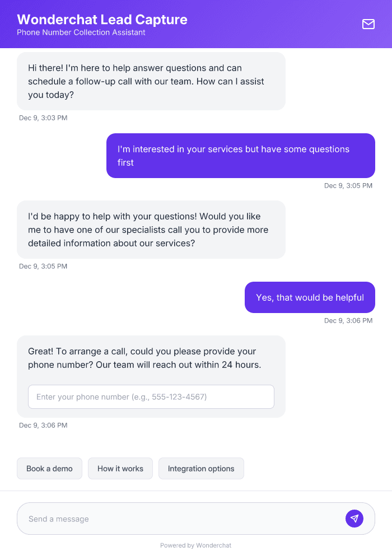Click the message asking about services
The image size is (392, 560).
[240, 155]
